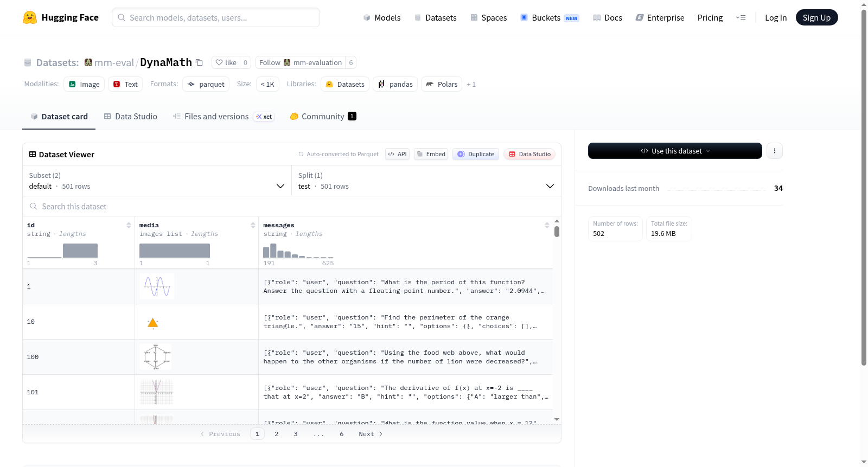Select the food web question cell
Screen dimensions: 868x467
(406, 357)
